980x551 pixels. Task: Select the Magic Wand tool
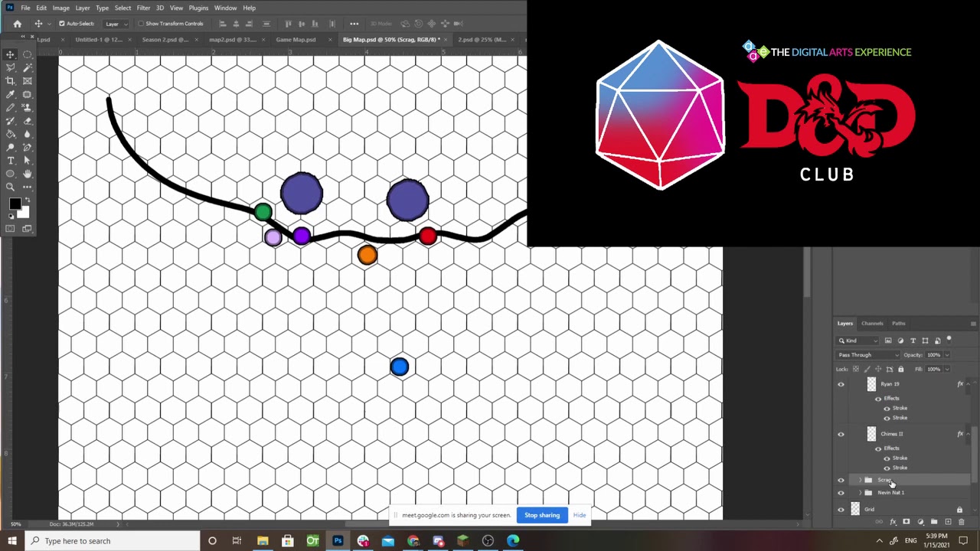click(28, 67)
